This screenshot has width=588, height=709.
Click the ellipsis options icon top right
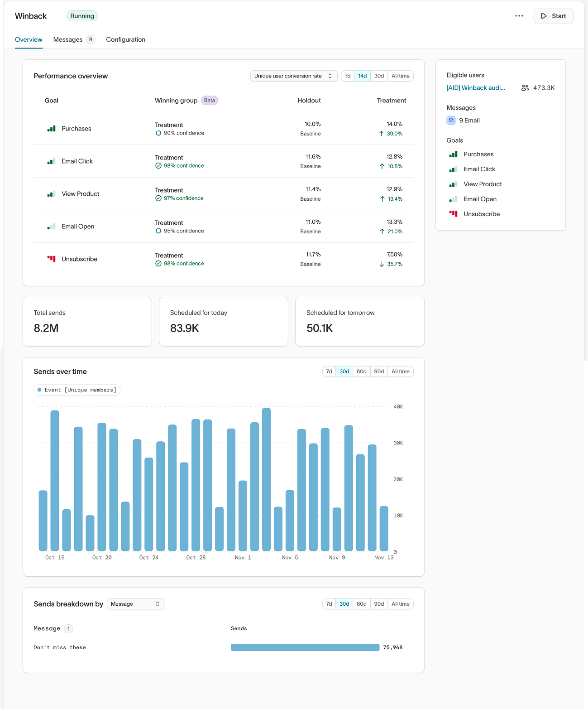pyautogui.click(x=519, y=16)
